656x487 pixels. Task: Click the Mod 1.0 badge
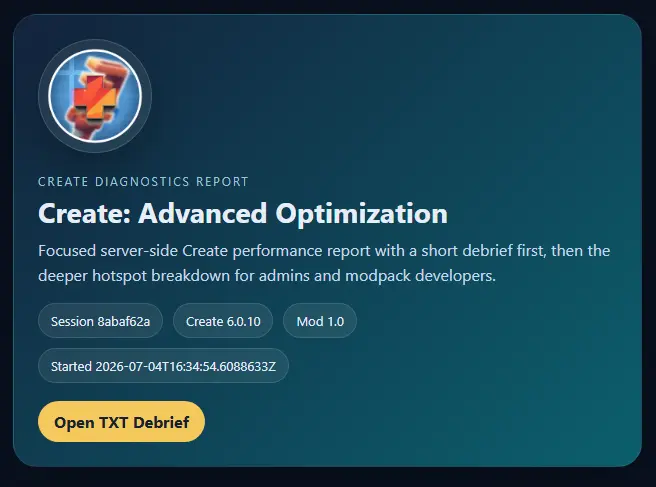(x=320, y=321)
